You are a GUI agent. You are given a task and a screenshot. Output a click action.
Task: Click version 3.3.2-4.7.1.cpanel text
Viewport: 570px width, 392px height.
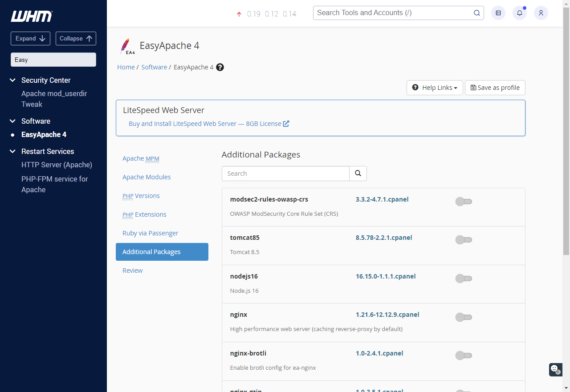pos(382,199)
